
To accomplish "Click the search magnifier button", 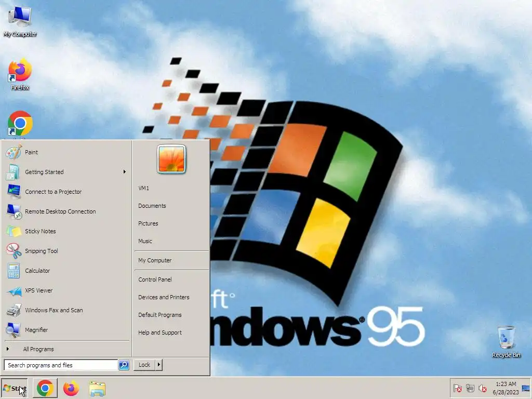I will pyautogui.click(x=124, y=365).
